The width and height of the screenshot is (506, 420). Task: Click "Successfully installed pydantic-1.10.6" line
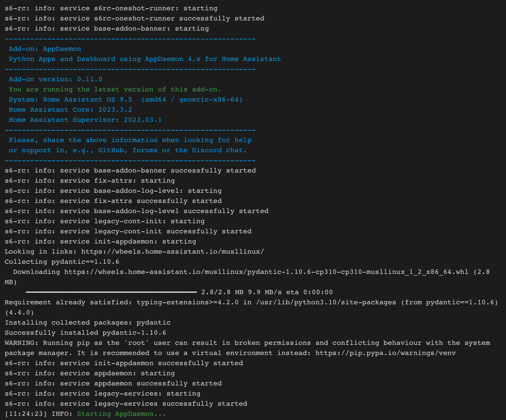pos(86,333)
